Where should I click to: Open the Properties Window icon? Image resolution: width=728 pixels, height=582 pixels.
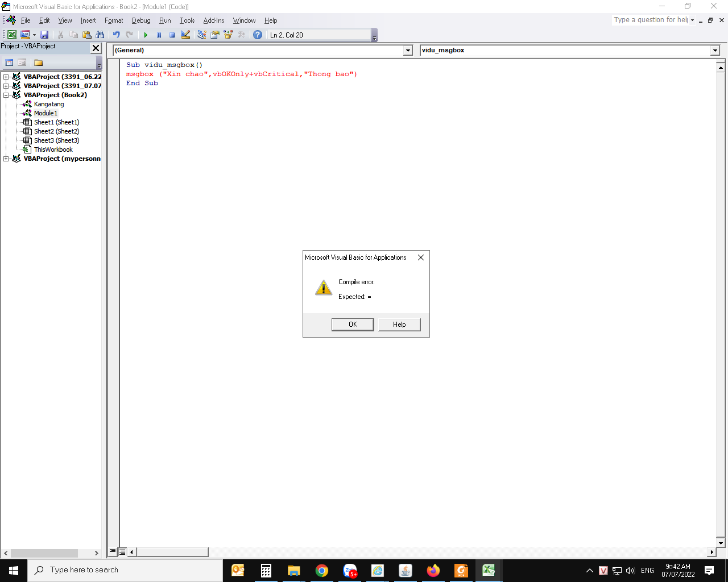215,35
